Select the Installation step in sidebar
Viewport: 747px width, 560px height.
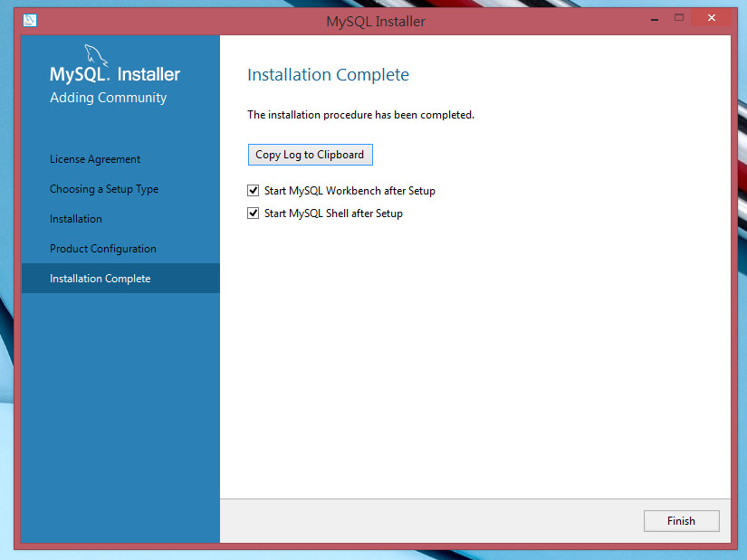coord(76,219)
